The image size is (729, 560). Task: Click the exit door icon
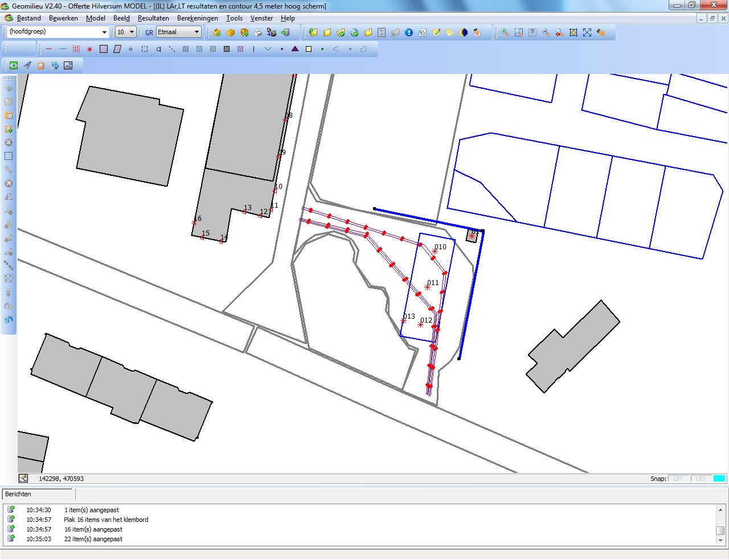click(x=285, y=32)
